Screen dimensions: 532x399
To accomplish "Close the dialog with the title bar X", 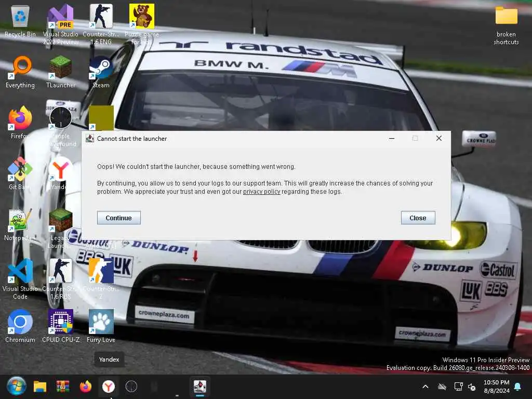I will pos(438,138).
